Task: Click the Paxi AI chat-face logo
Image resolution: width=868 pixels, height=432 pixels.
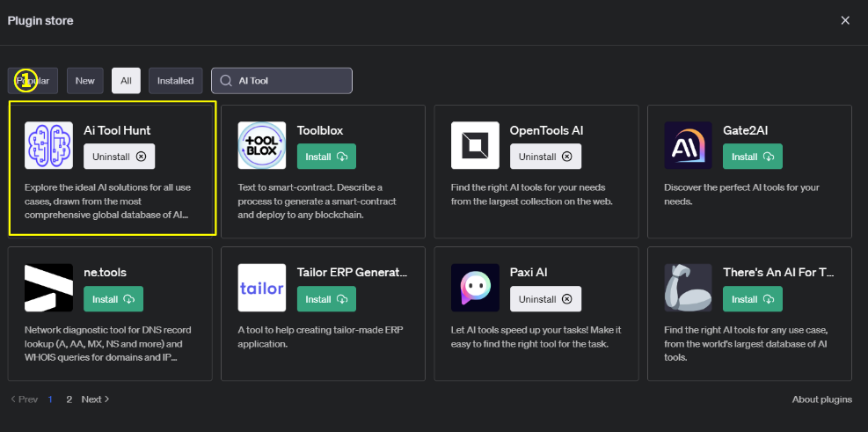Action: click(475, 288)
